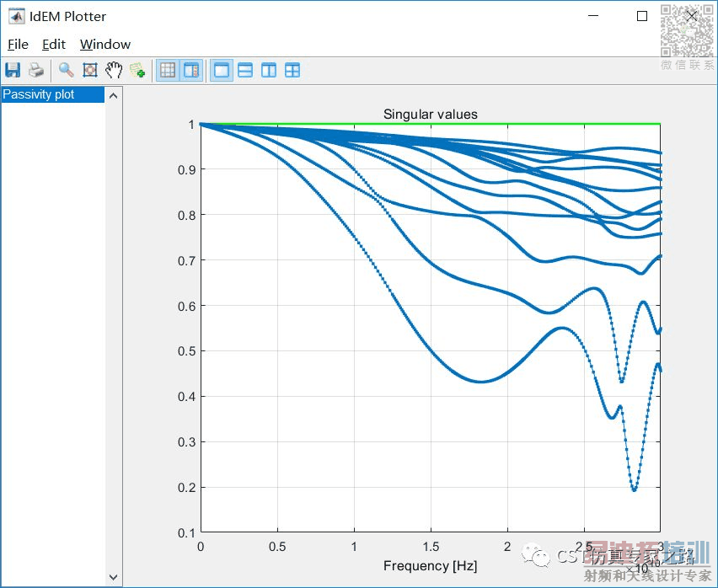
Task: Select the Pan hand tool
Action: [x=114, y=71]
